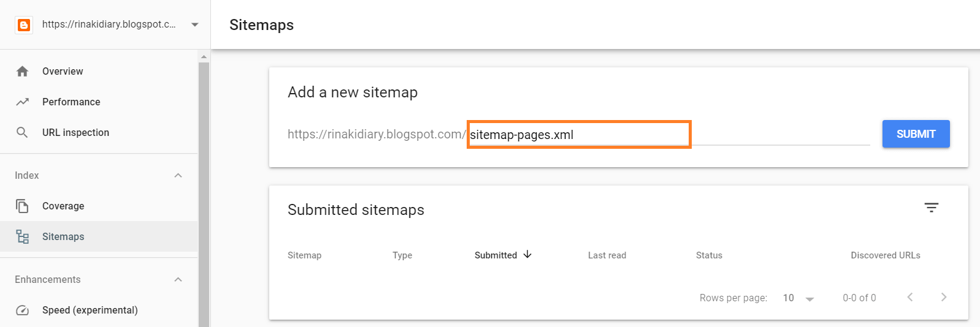Go to next page of sitemaps
Screen dimensions: 980x327
(944, 298)
